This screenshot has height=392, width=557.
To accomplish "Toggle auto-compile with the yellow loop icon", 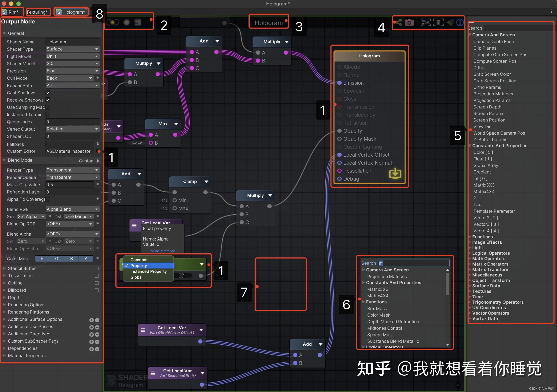I will (x=113, y=22).
